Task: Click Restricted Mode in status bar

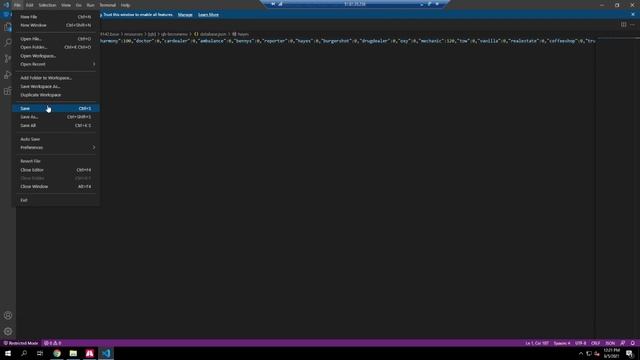Action: click(21, 343)
